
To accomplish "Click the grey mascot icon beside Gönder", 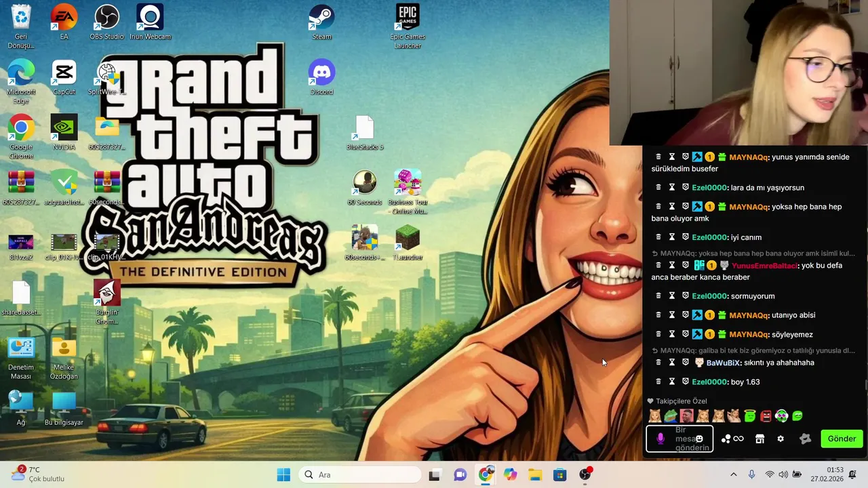I will click(x=805, y=439).
